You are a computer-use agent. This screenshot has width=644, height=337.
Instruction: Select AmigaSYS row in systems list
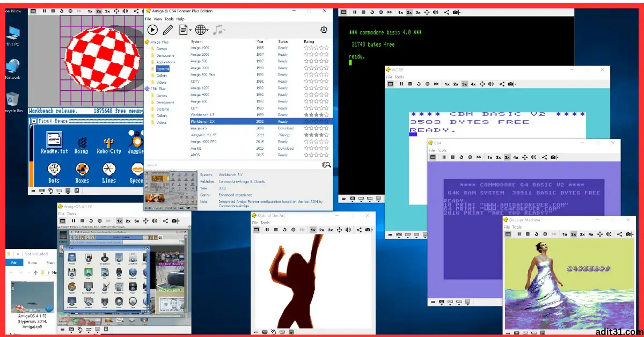(260, 128)
